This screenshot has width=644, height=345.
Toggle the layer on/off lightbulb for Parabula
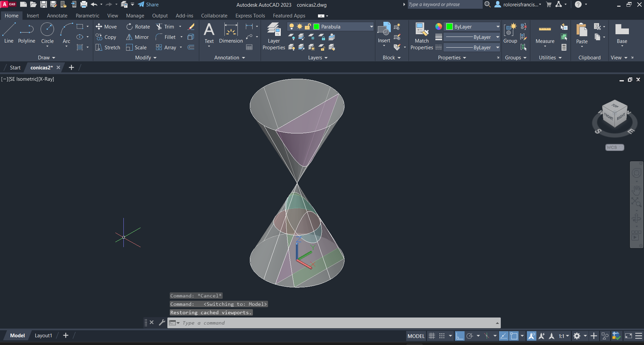[291, 27]
